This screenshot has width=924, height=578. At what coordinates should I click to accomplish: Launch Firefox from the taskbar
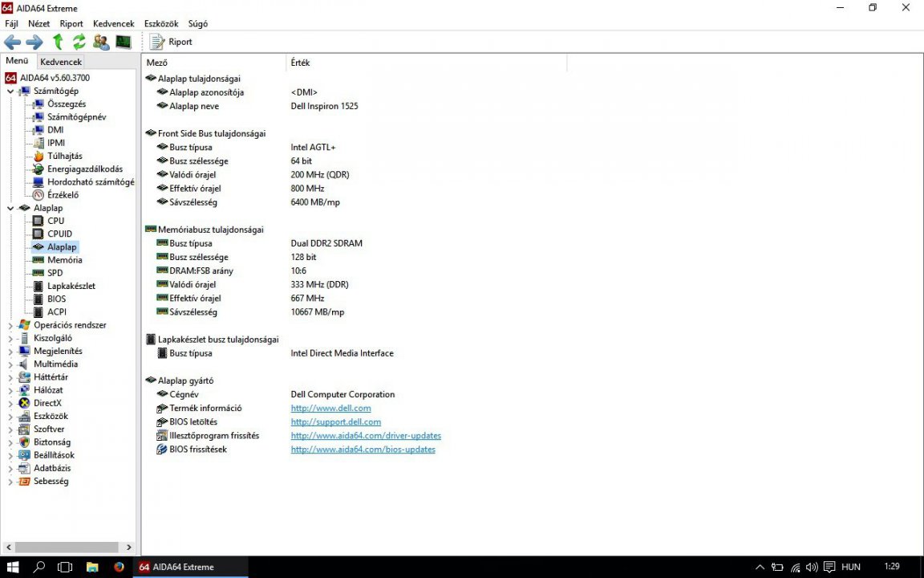119,567
